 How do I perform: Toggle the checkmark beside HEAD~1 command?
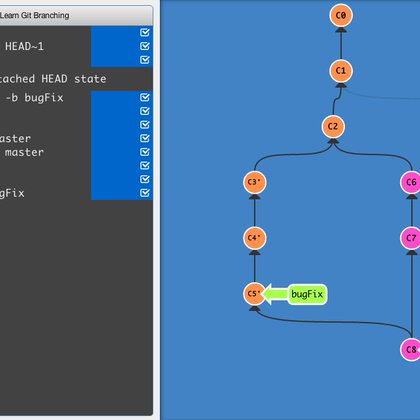pos(145,46)
